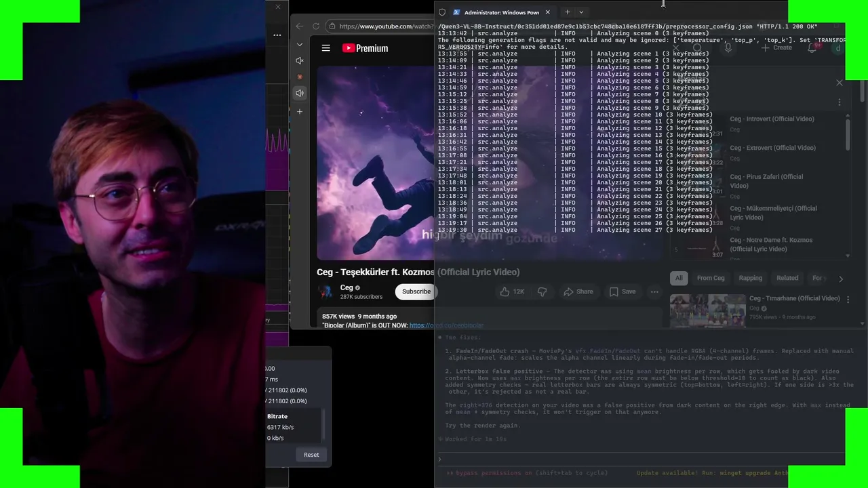Play Ceg - Extrovert (Official Video)
Screen dimensions: 868x488
click(772, 148)
